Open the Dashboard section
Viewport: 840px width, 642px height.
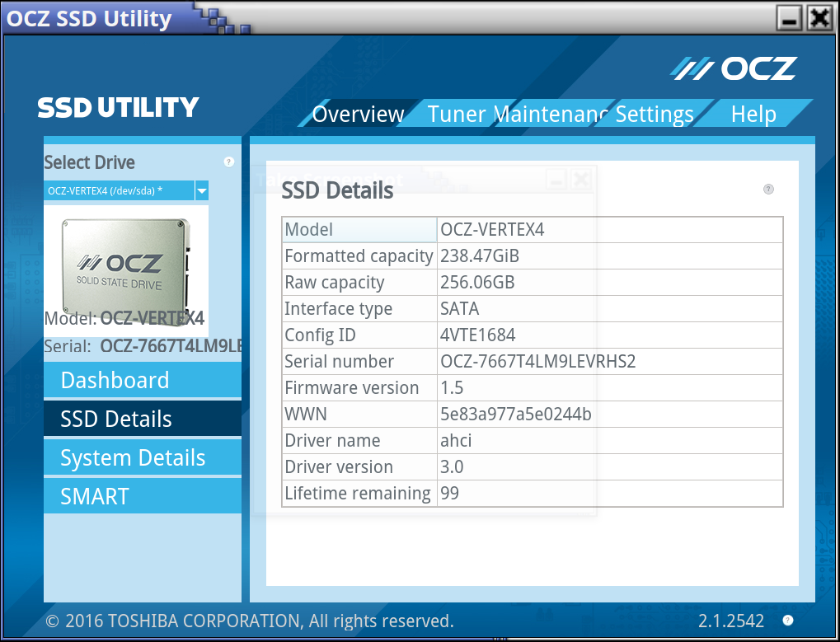pyautogui.click(x=143, y=380)
